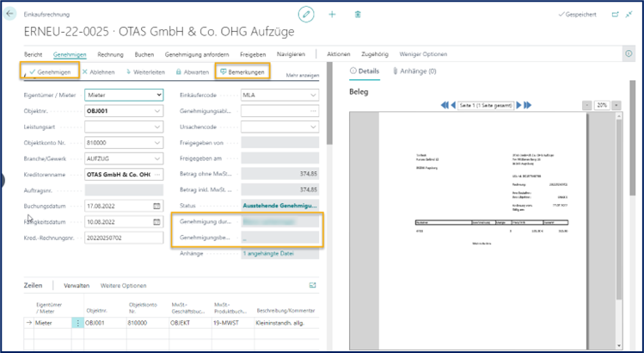Click the Genehmigen approve button
This screenshot has height=353, width=644.
pyautogui.click(x=49, y=72)
